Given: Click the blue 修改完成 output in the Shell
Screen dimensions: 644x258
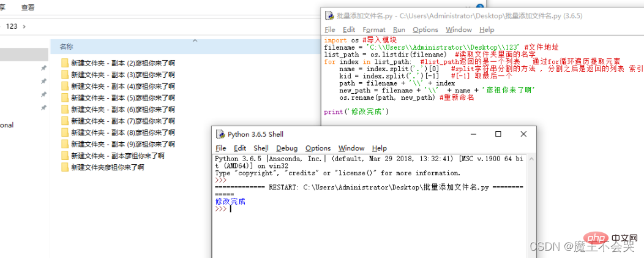Looking at the screenshot, I should pos(230,202).
